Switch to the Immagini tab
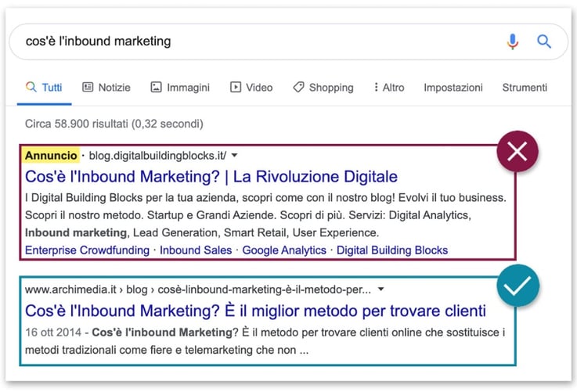577x392 pixels. pyautogui.click(x=180, y=88)
